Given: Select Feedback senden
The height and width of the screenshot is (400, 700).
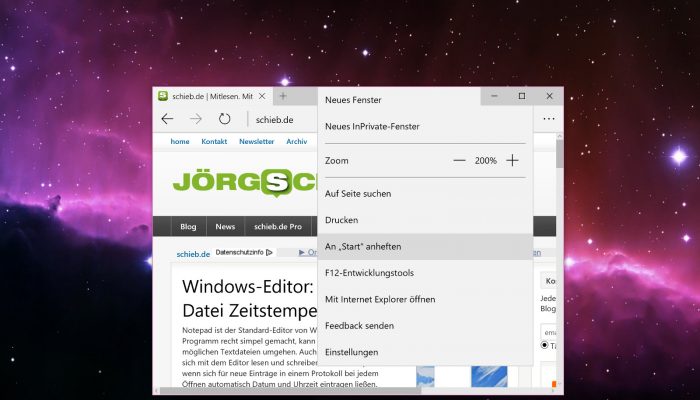Looking at the screenshot, I should pos(425,326).
